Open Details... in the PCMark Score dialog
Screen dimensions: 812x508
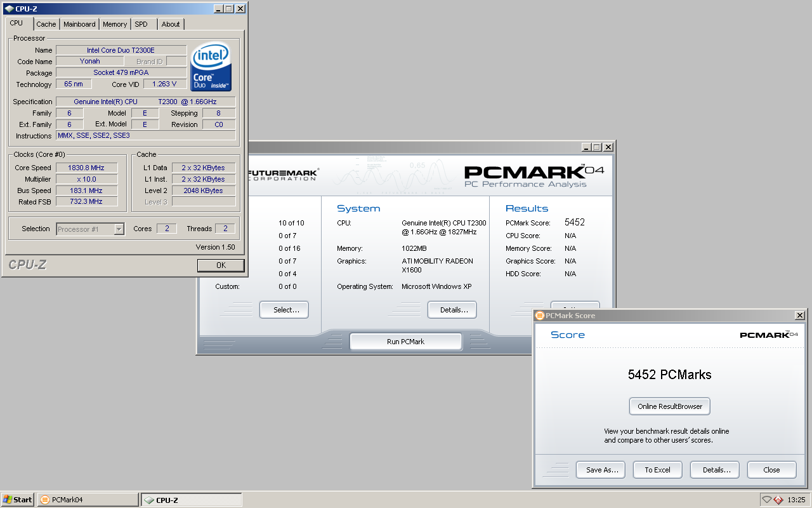tap(715, 470)
